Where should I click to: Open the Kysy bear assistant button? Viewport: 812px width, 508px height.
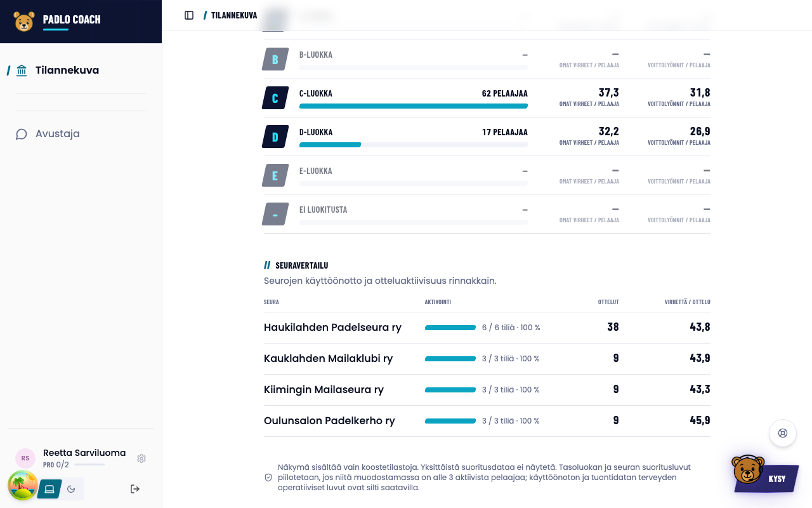tap(765, 474)
